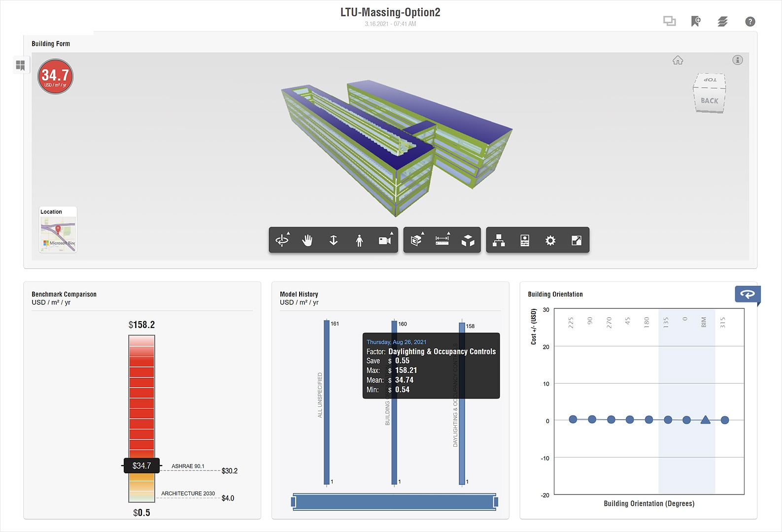The height and width of the screenshot is (532, 782).
Task: Click the Measure ruler tool
Action: 442,240
